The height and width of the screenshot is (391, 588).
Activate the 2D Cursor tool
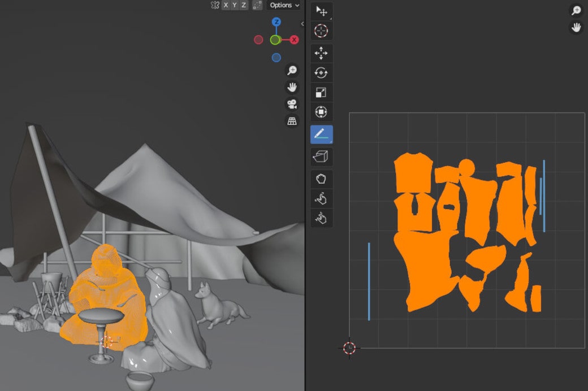pos(321,32)
